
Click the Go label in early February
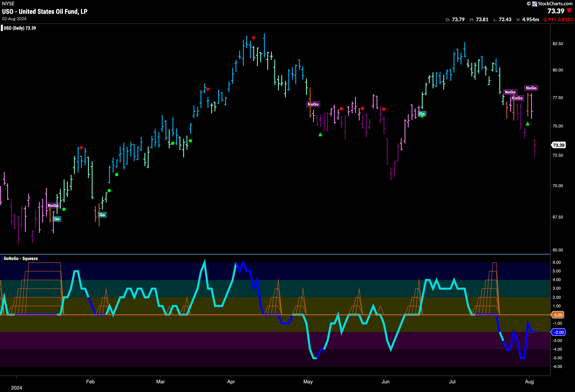102,215
